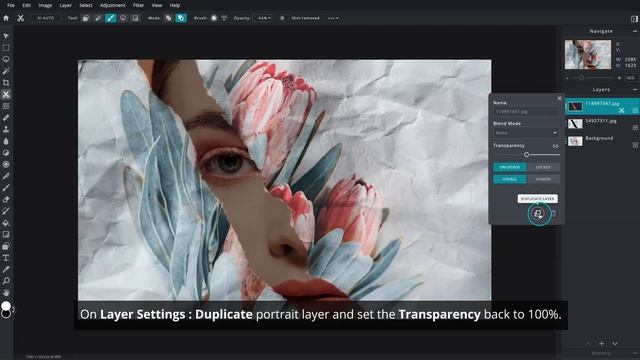Collapse the Navigate panel
This screenshot has width=640, height=360.
635,31
